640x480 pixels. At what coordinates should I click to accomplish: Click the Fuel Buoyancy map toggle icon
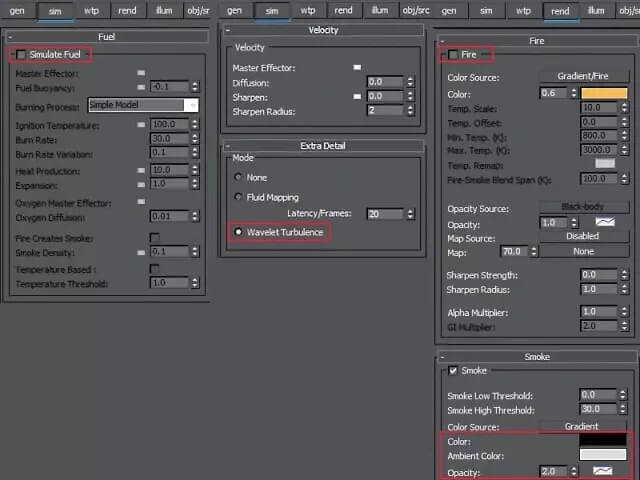(141, 87)
